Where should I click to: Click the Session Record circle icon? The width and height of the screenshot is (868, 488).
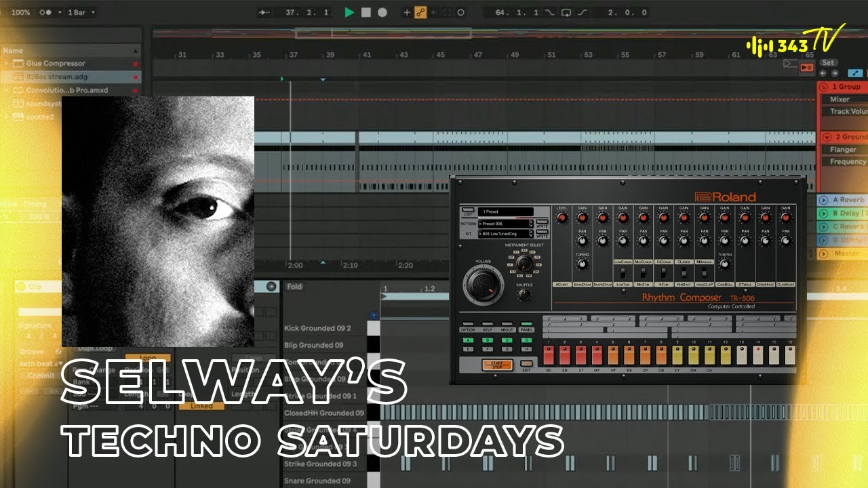pos(461,12)
